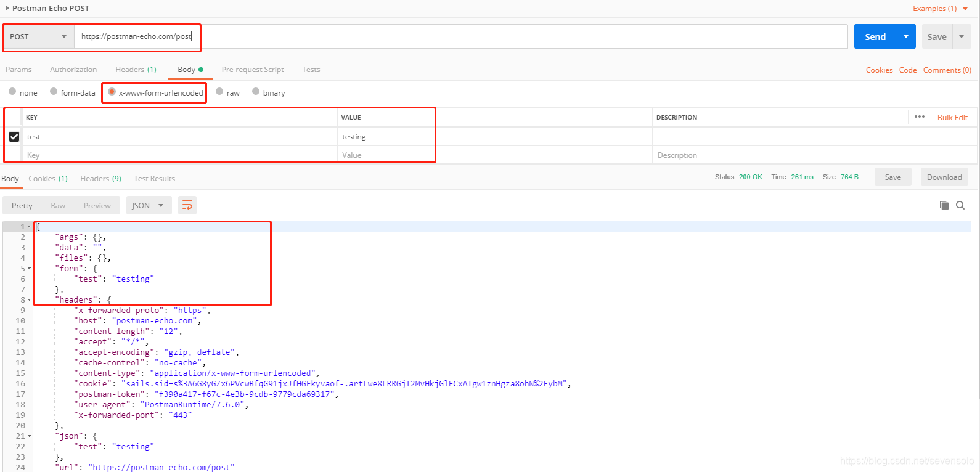Image resolution: width=980 pixels, height=472 pixels.
Task: Click the "gzip, deflate" accept-encoding value
Action: (198, 352)
